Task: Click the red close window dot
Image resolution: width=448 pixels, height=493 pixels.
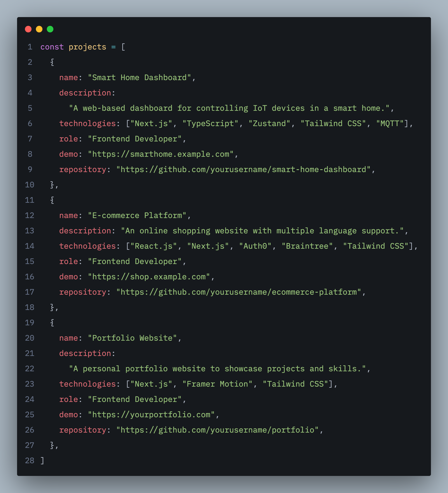Action: 28,29
